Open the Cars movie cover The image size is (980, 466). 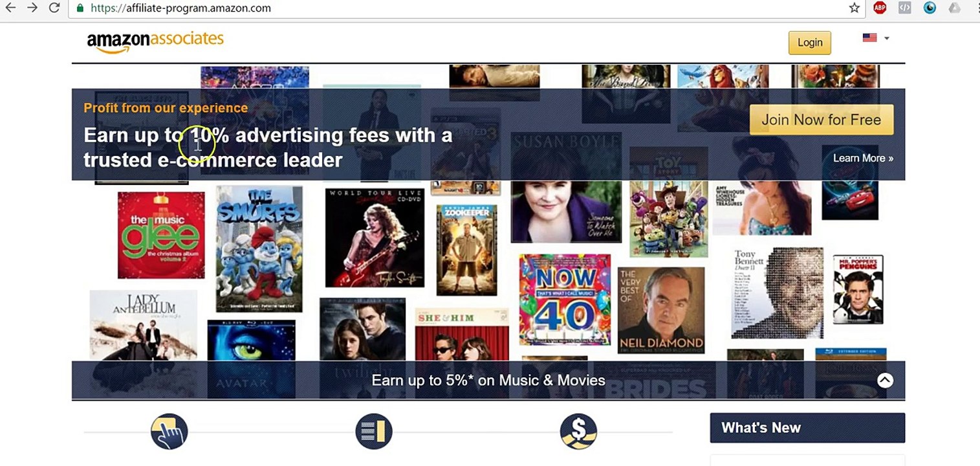850,183
